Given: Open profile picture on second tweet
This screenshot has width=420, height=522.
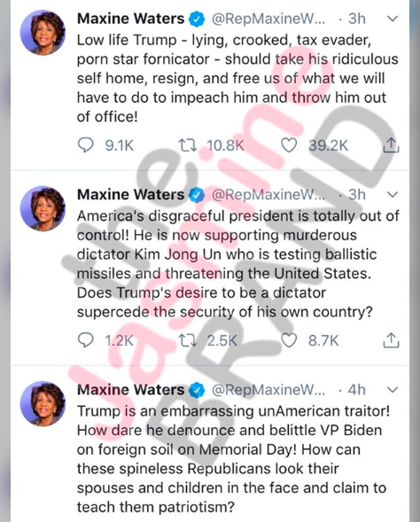Looking at the screenshot, I should point(43,209).
